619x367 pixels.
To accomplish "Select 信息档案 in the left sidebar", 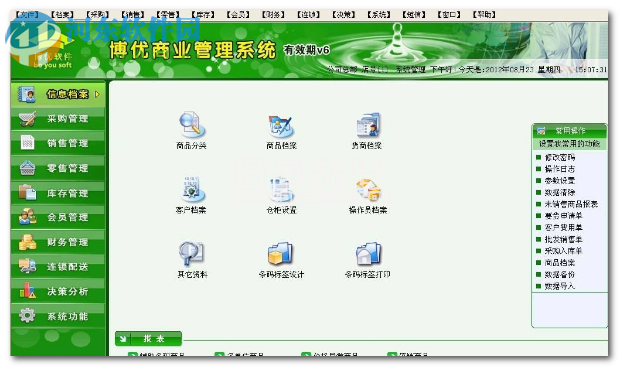I will click(x=58, y=94).
